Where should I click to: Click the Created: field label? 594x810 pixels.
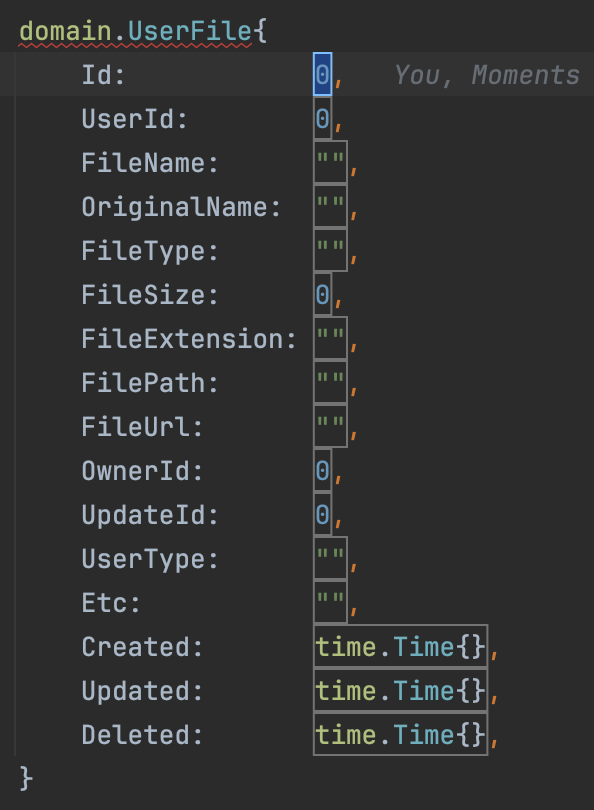(142, 647)
